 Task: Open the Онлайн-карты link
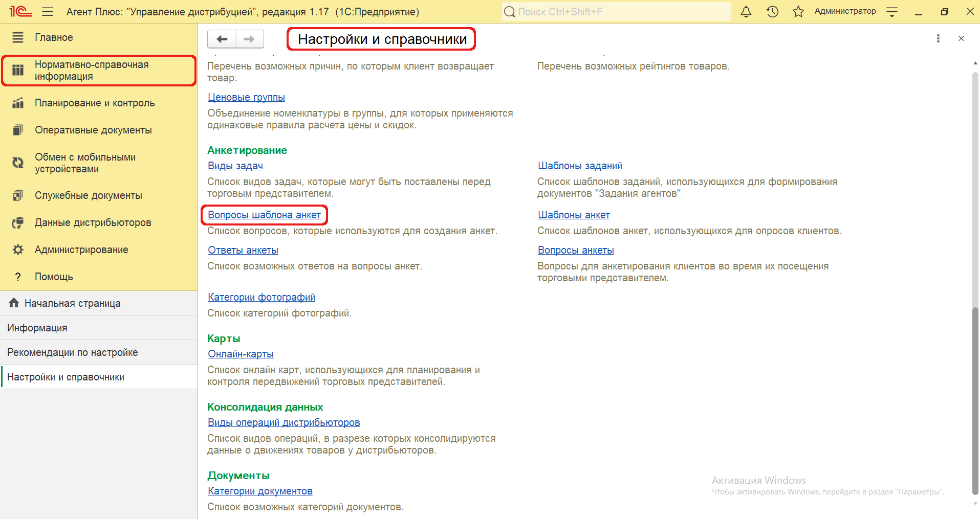click(x=241, y=354)
